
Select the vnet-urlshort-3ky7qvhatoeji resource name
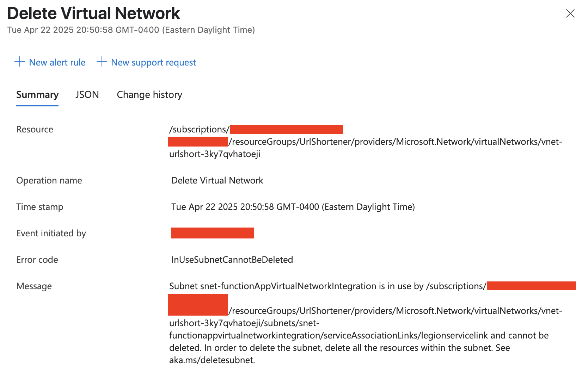(214, 154)
